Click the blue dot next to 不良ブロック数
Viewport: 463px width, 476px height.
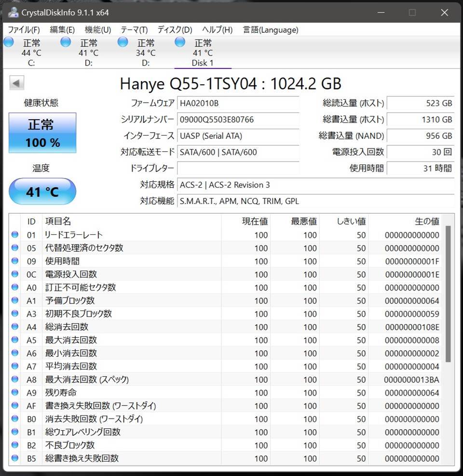14,445
